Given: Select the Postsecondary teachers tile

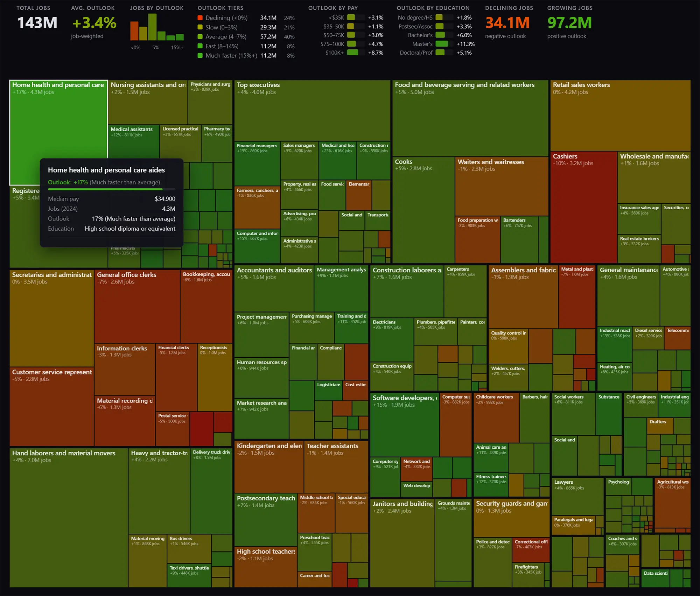Looking at the screenshot, I should tap(265, 520).
